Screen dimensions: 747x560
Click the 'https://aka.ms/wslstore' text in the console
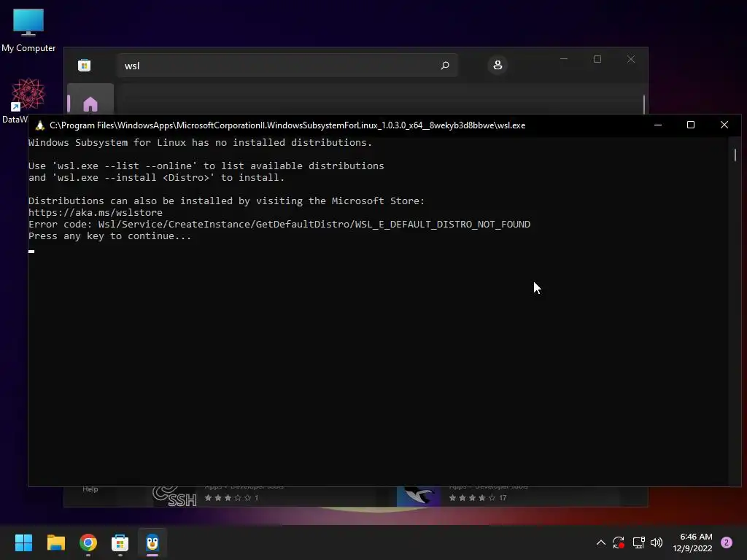tap(96, 212)
